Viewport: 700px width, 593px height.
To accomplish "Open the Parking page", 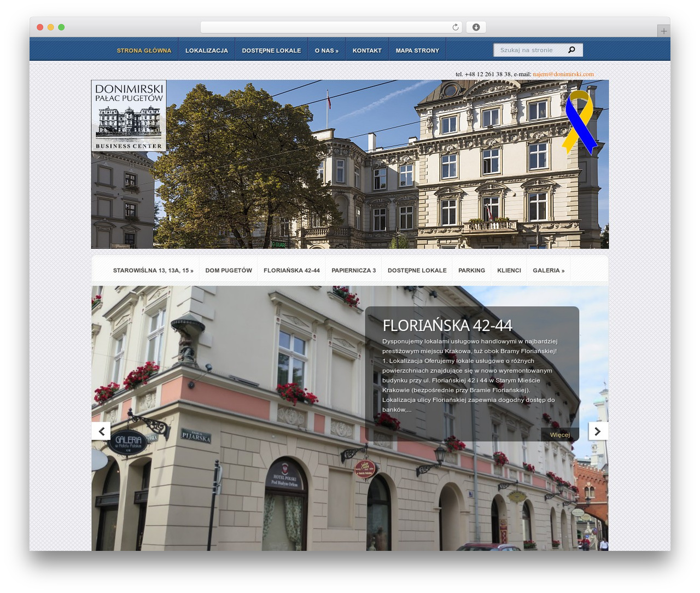I will click(x=471, y=270).
